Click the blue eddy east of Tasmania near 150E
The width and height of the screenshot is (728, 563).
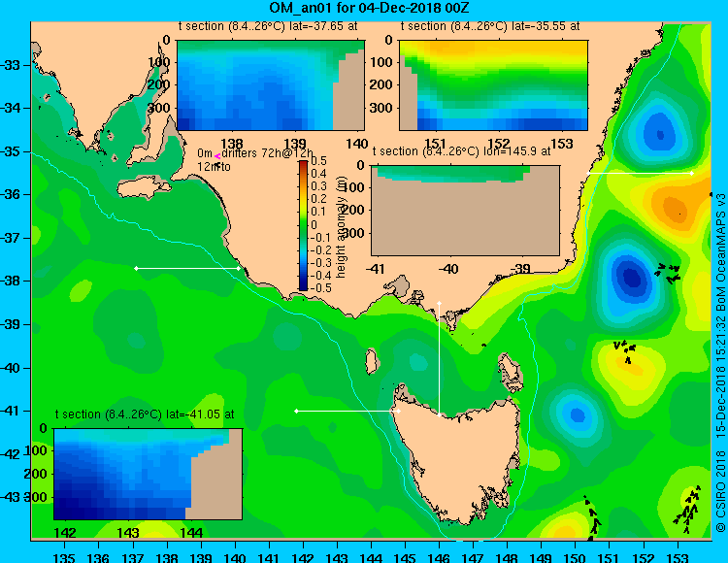pos(578,414)
